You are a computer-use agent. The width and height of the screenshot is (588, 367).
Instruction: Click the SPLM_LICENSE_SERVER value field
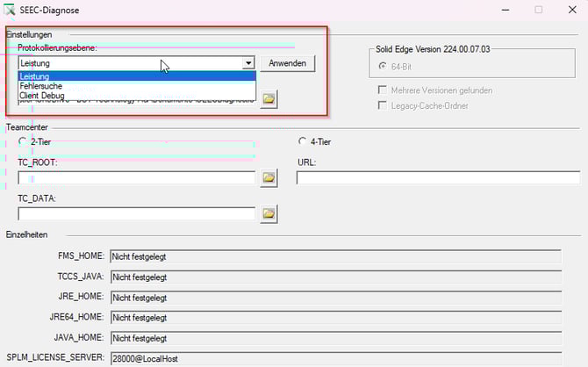click(333, 357)
